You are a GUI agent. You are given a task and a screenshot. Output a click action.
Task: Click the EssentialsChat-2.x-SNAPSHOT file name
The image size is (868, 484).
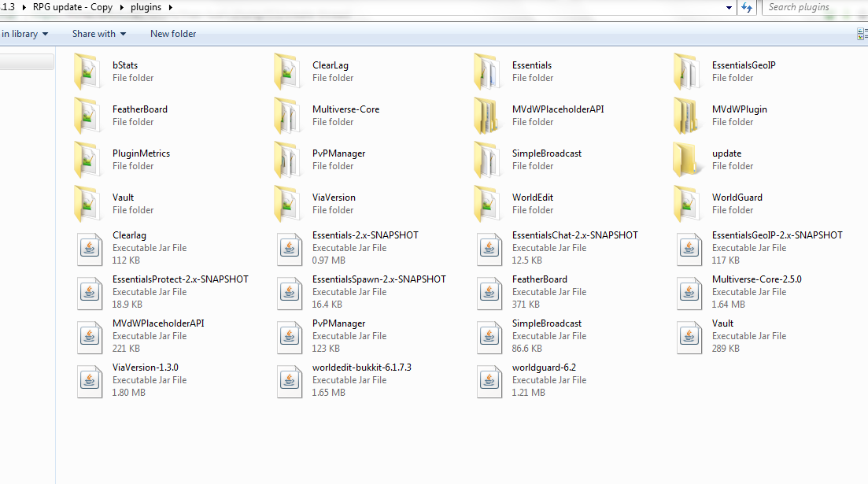coord(575,235)
